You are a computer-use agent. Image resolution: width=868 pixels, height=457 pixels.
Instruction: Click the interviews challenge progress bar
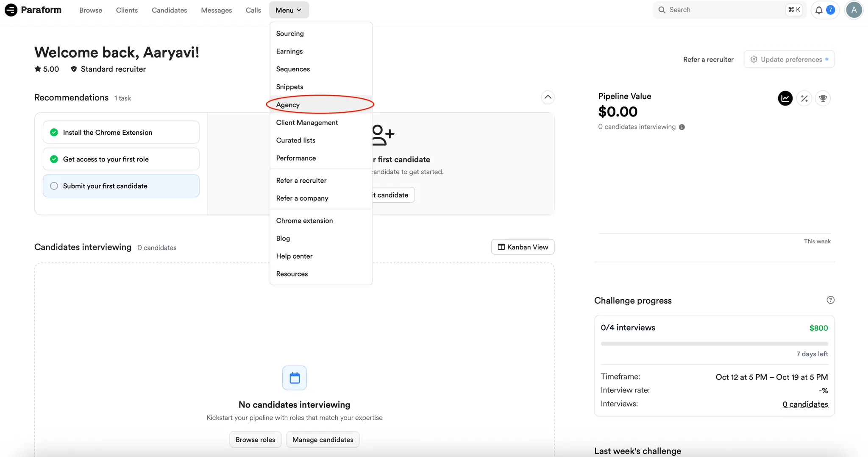coord(714,343)
